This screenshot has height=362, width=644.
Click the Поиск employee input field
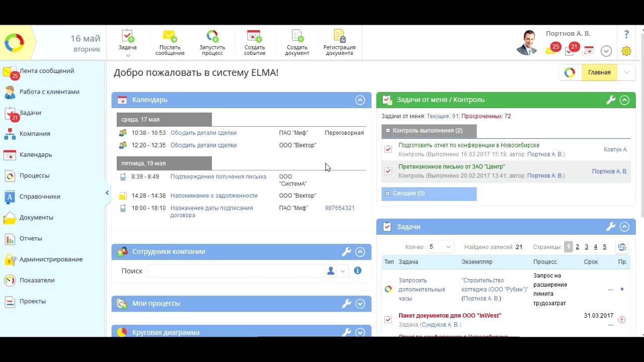tap(236, 271)
